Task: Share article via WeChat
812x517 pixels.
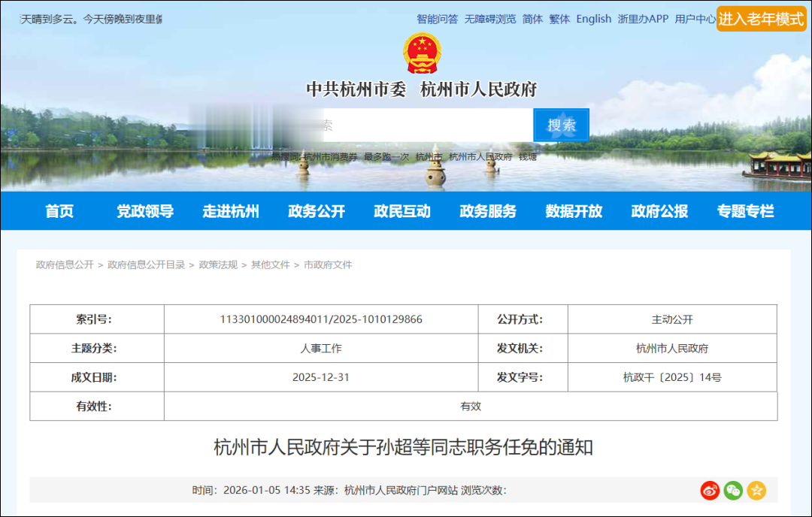Action: coord(732,490)
